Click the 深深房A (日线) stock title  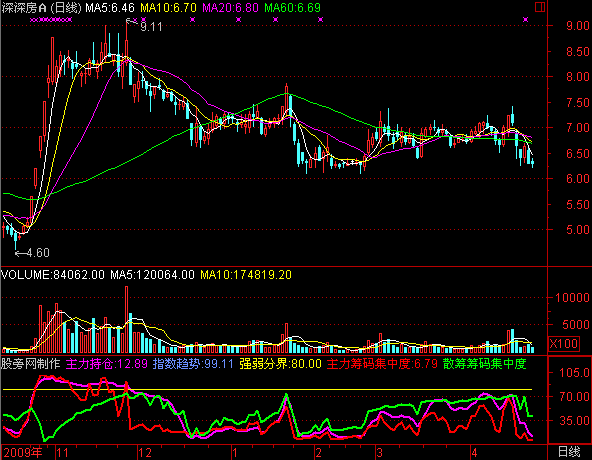tap(42, 8)
